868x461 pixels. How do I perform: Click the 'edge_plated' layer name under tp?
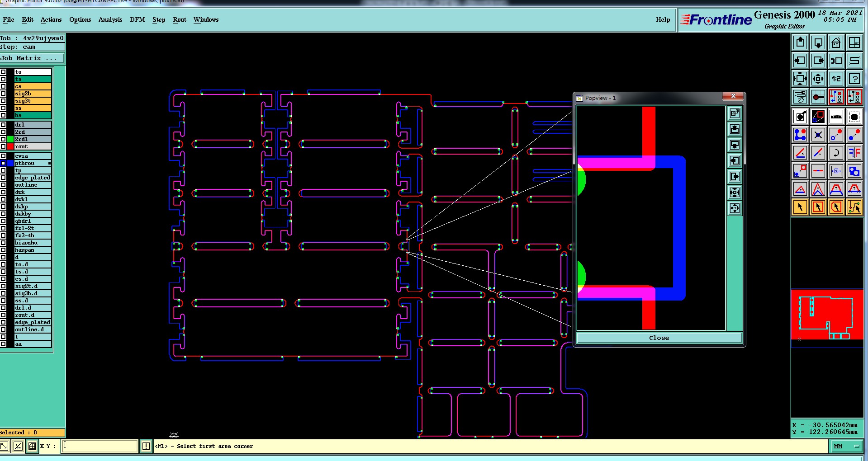[x=33, y=178]
